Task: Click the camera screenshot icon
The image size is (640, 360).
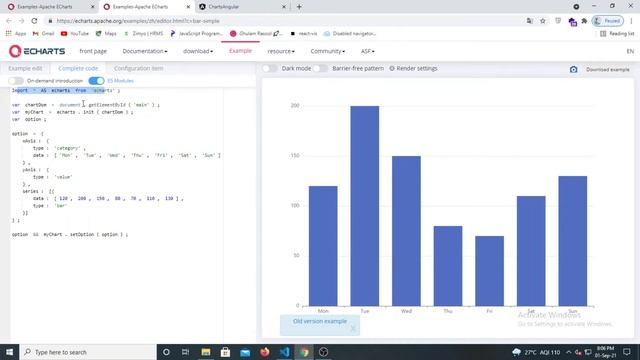Action: click(573, 69)
